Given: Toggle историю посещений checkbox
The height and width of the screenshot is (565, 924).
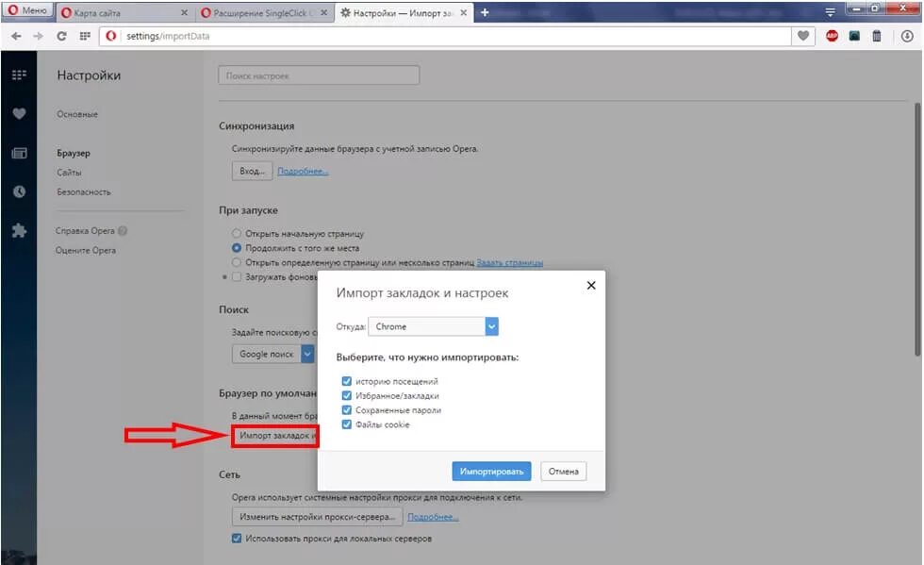Looking at the screenshot, I should pyautogui.click(x=347, y=381).
